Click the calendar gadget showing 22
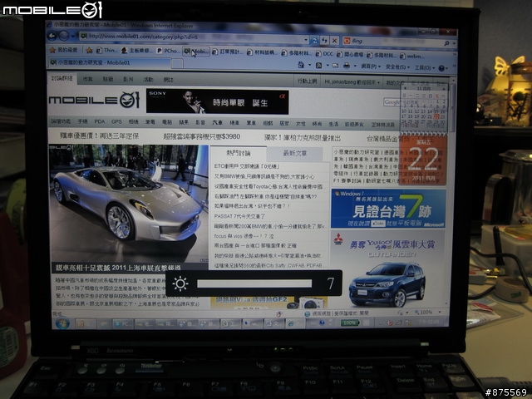The image size is (532, 399). coord(423,159)
